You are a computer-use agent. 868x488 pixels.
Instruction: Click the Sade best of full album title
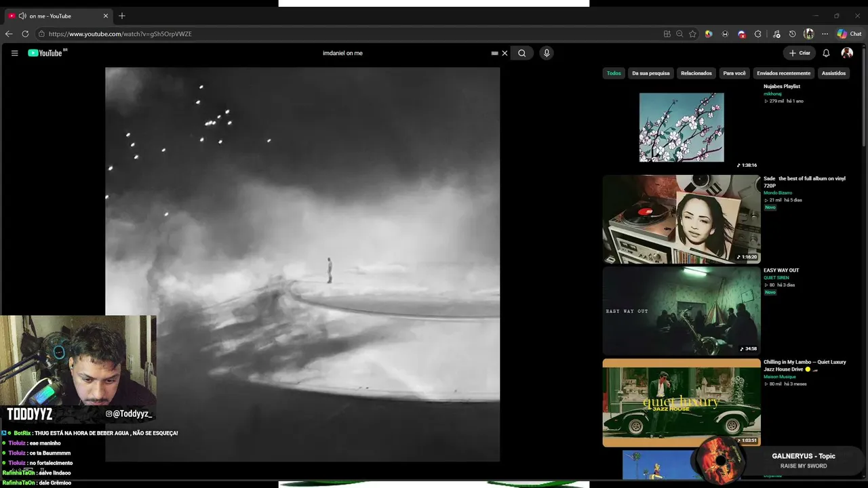(x=805, y=182)
